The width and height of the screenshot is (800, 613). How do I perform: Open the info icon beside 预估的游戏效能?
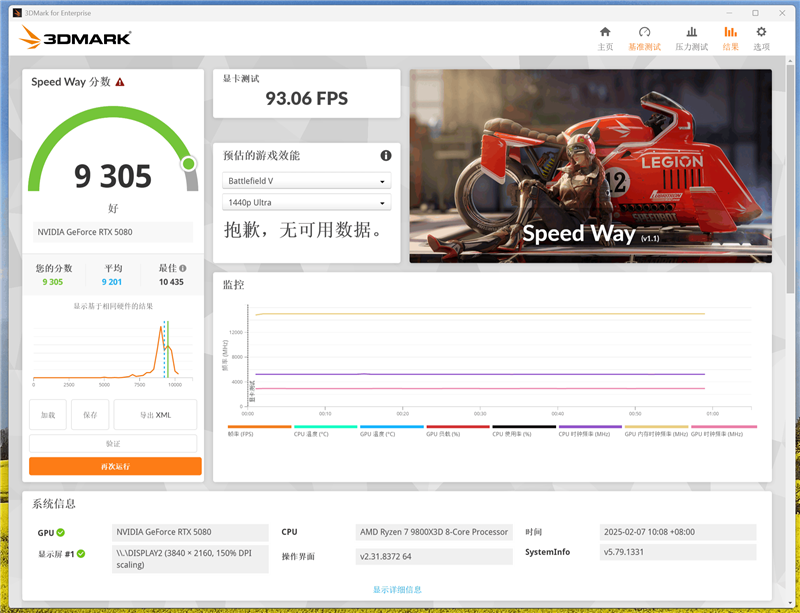click(387, 155)
